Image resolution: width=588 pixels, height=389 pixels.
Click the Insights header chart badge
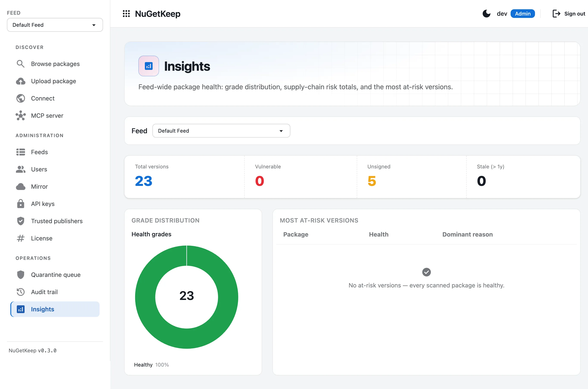click(149, 66)
